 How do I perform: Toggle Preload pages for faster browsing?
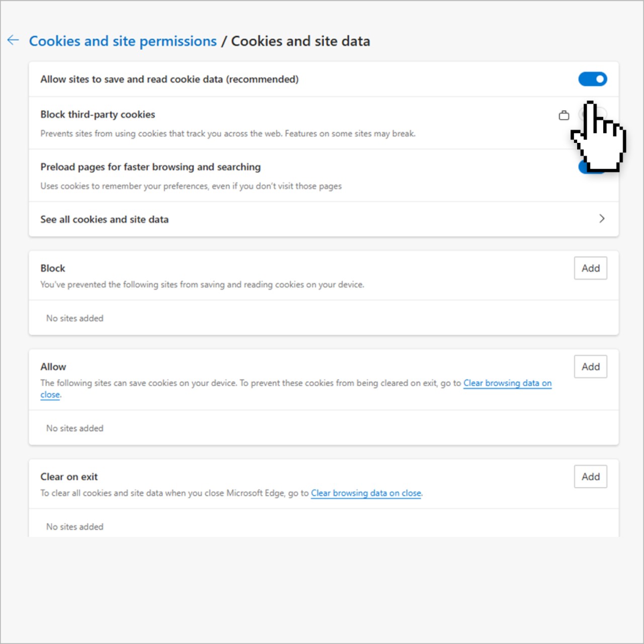(x=593, y=167)
